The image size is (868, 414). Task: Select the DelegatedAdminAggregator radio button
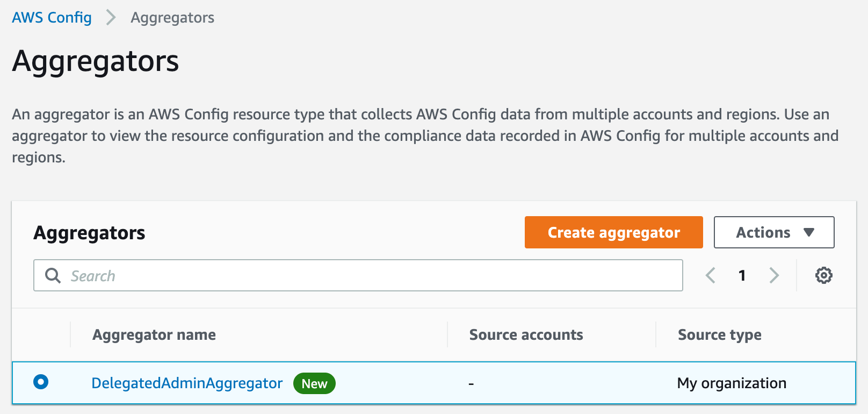(41, 382)
